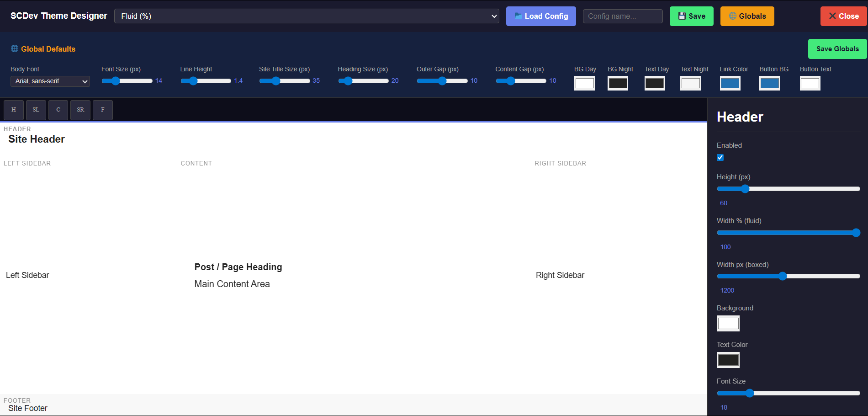
Task: Open the Link Color swatch
Action: pos(730,83)
